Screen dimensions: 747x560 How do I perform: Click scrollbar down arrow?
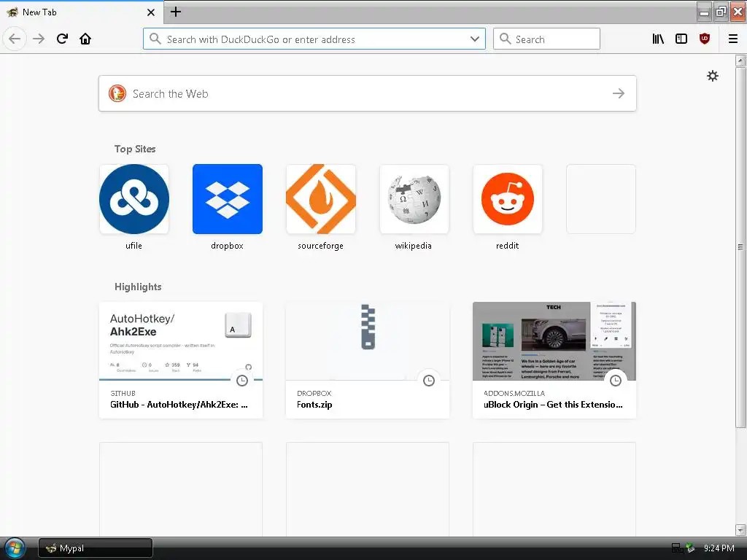740,529
